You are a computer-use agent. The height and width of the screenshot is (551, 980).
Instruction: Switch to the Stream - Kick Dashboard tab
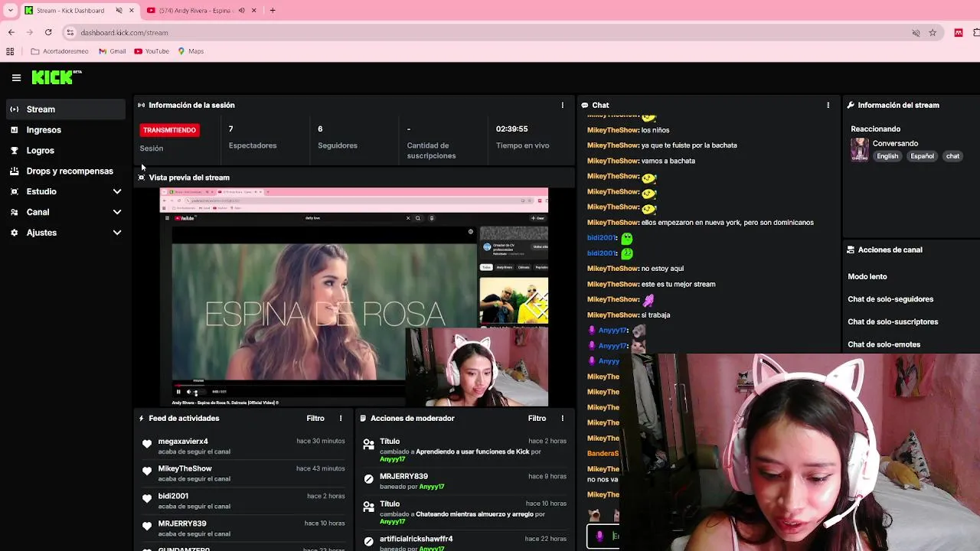[x=70, y=11]
